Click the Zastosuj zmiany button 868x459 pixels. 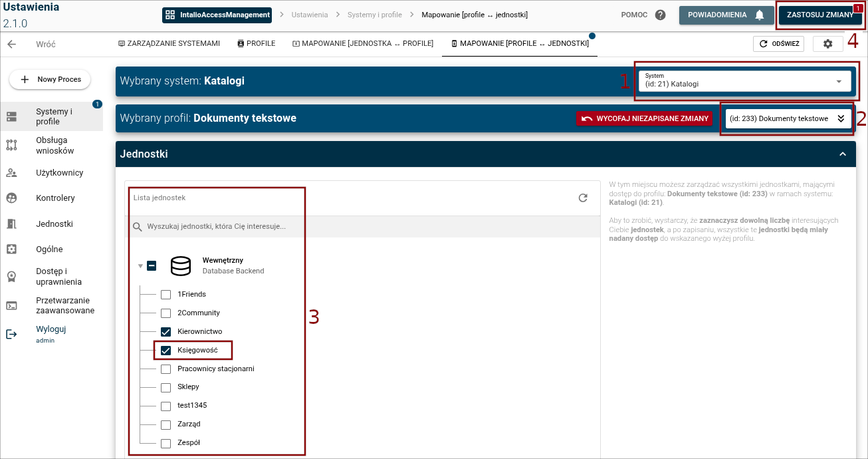820,15
